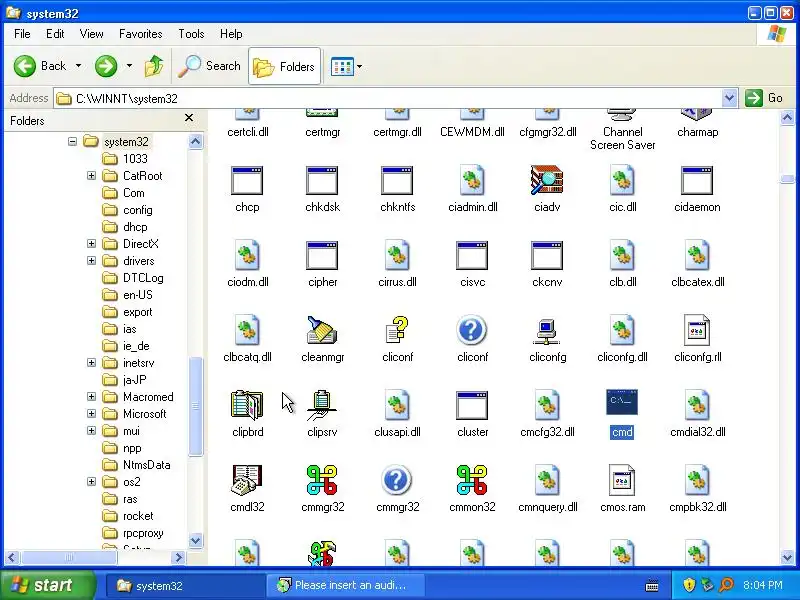Viewport: 800px width, 600px height.
Task: Expand the os2 folder node
Action: tap(91, 482)
